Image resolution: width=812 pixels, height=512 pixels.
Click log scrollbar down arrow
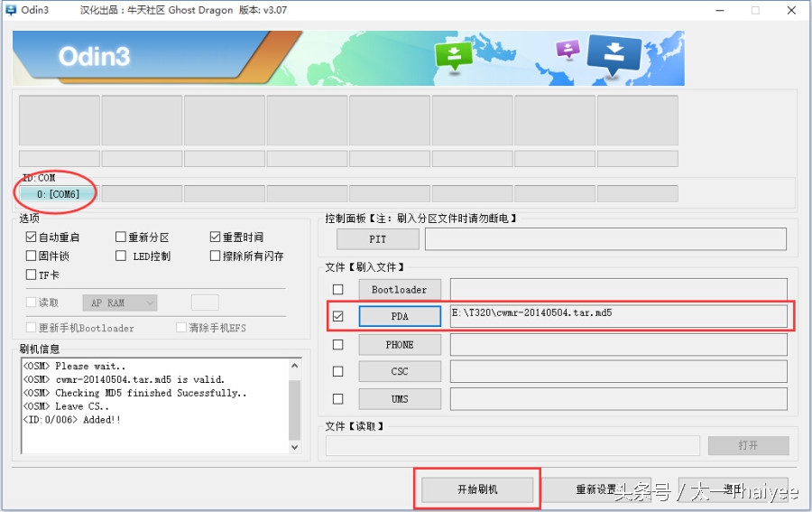click(295, 447)
